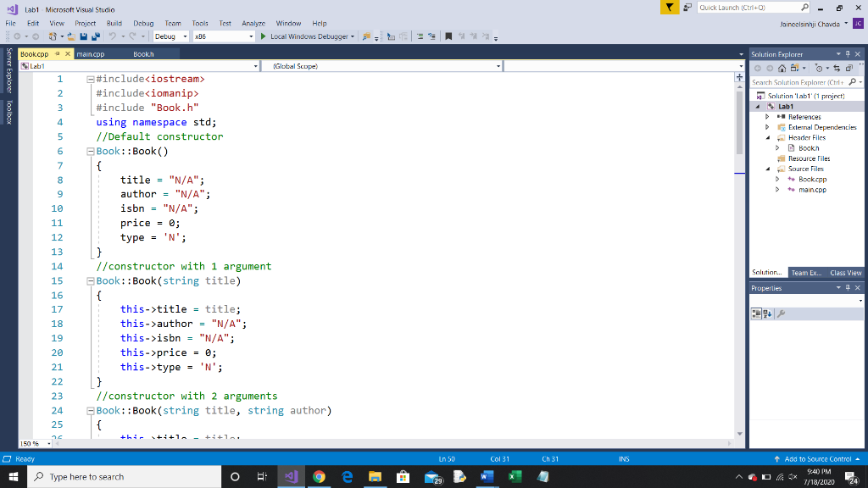This screenshot has width=868, height=488.
Task: Click the Windows Start button
Action: [x=14, y=476]
